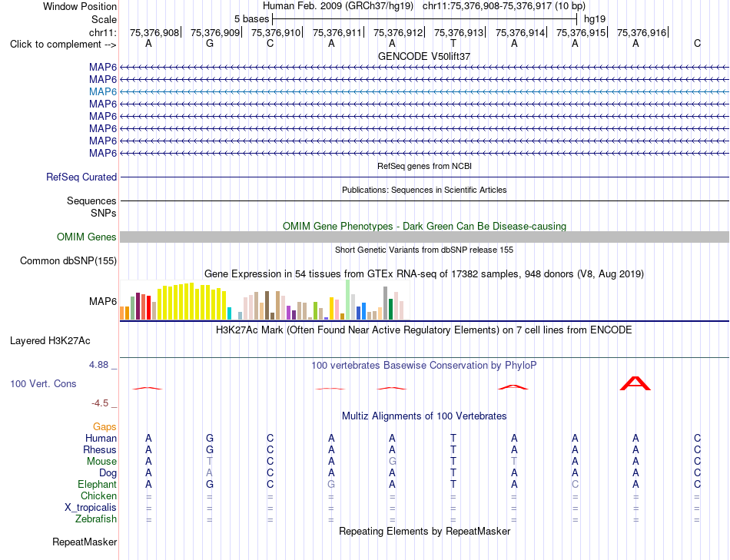Select the X_tropicalis species label
730x560 pixels.
pyautogui.click(x=91, y=508)
